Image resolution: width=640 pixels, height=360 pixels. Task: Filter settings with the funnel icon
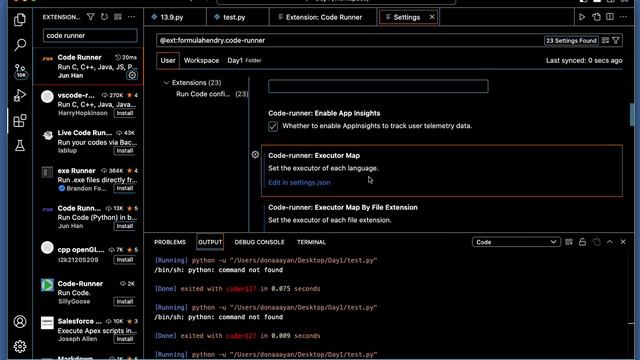(616, 40)
